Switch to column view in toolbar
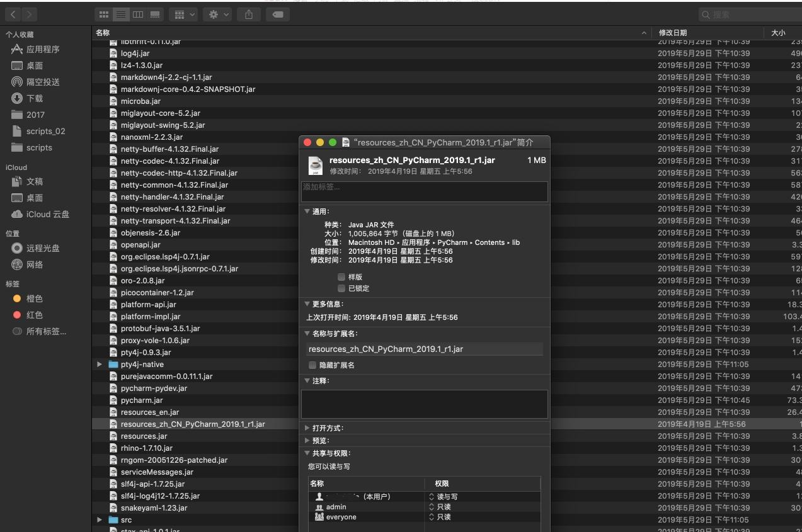The height and width of the screenshot is (532, 802). [137, 14]
